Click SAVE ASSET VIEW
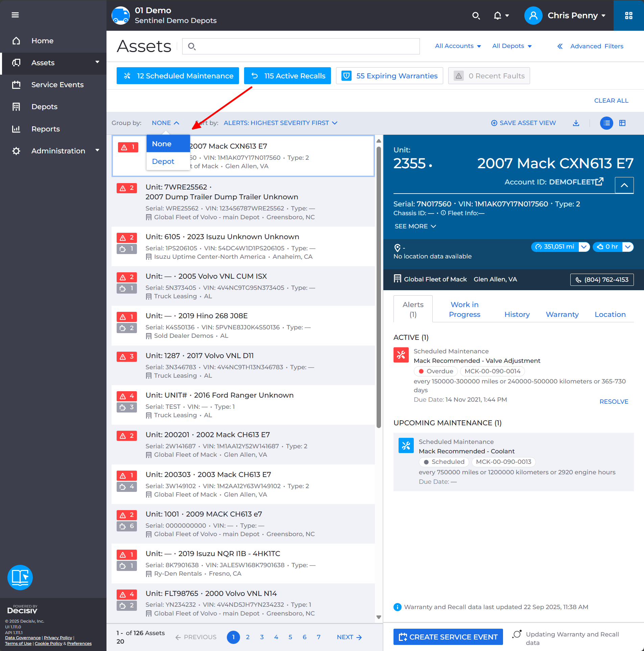 tap(523, 123)
